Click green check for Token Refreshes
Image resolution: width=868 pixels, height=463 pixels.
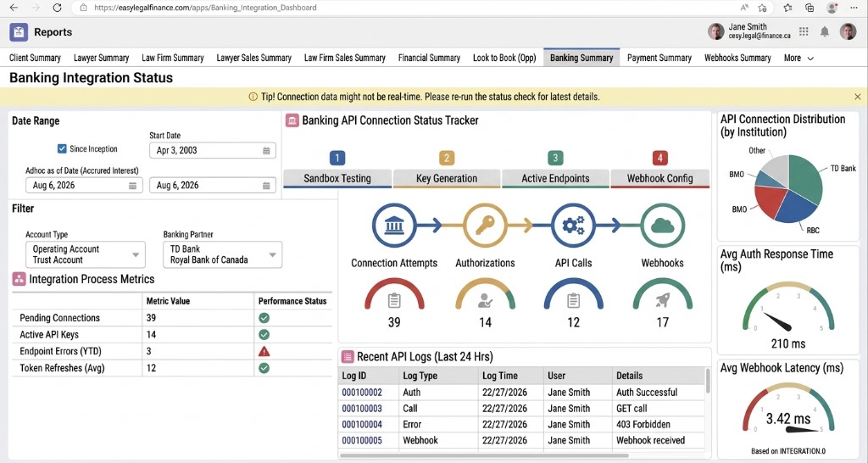(x=264, y=368)
